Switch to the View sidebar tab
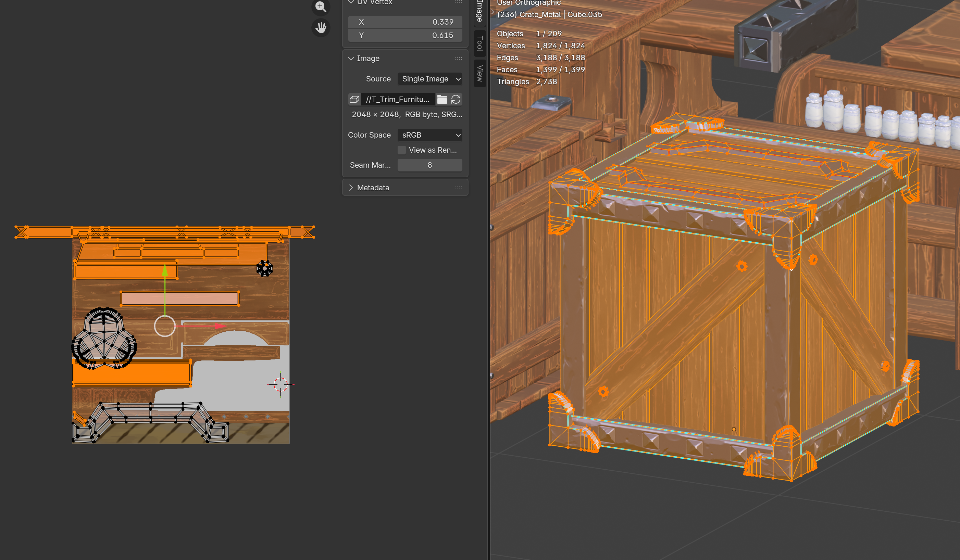This screenshot has width=960, height=560. 479,73
